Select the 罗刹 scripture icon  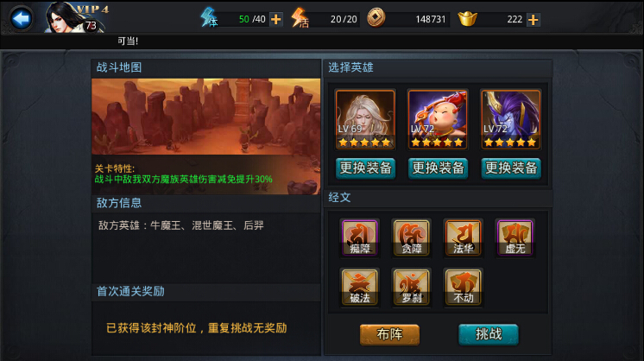click(411, 287)
